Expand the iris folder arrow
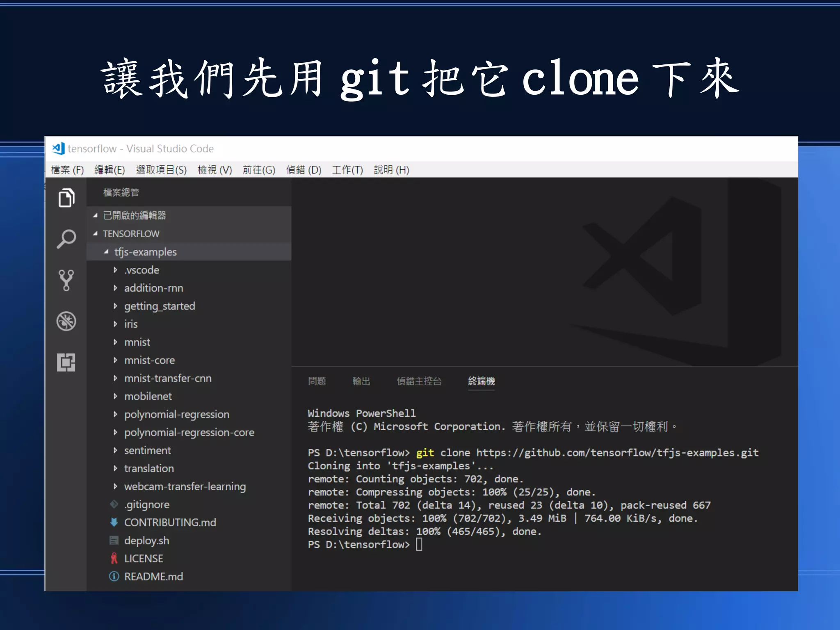 coord(115,324)
